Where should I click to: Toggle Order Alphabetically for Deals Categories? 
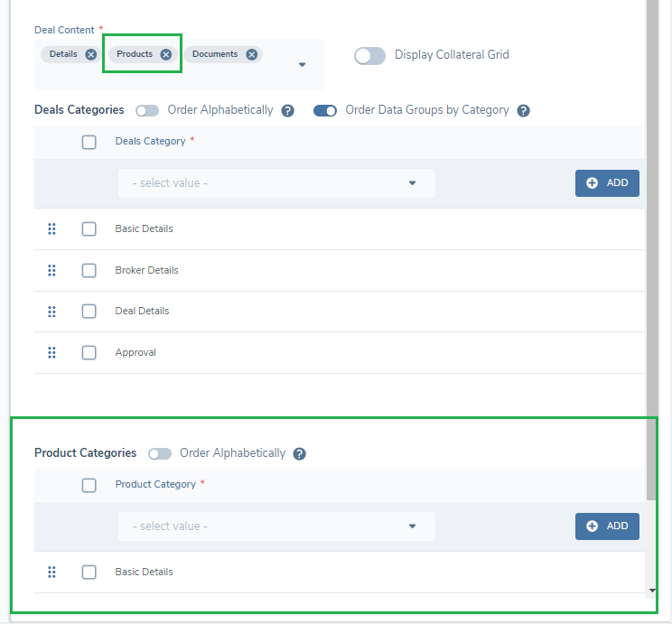point(147,111)
